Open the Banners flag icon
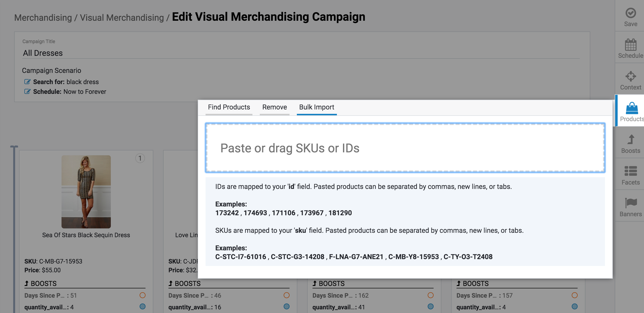Viewport: 644px width, 313px height. tap(630, 203)
